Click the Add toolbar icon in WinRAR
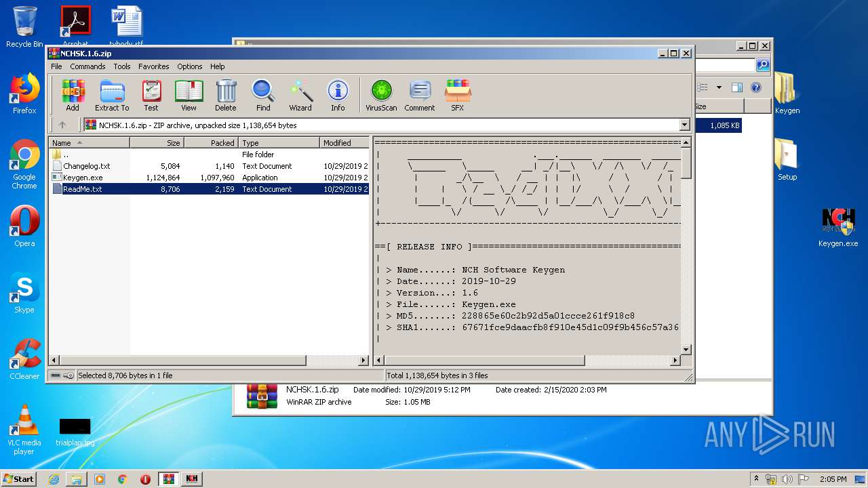 [73, 96]
